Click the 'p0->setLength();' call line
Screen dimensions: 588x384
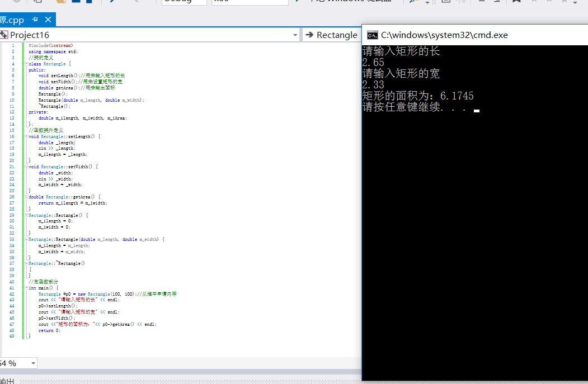click(x=58, y=306)
